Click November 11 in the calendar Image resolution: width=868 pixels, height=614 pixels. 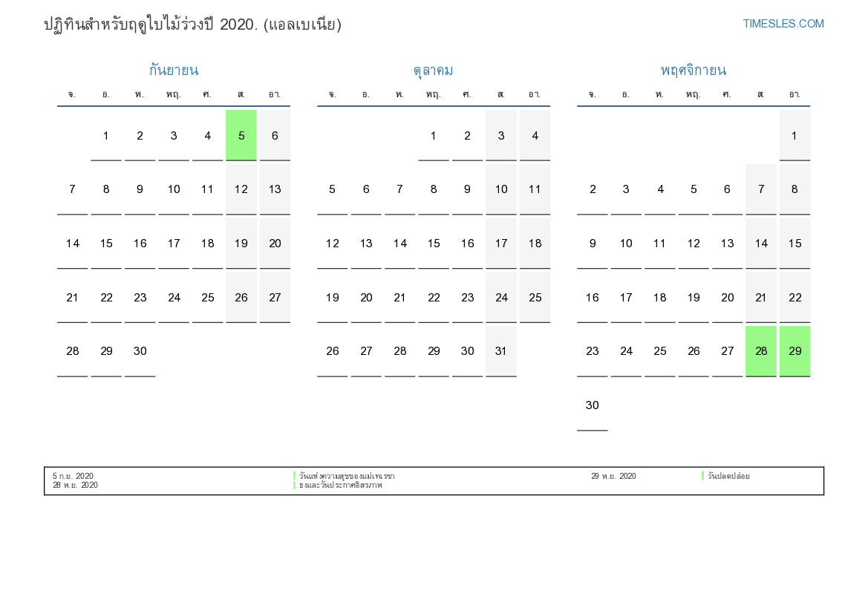[659, 243]
